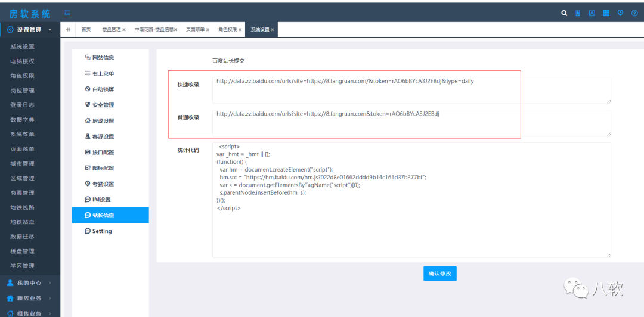The height and width of the screenshot is (317, 644).
Task: Open the contacts address book icon
Action: (592, 13)
